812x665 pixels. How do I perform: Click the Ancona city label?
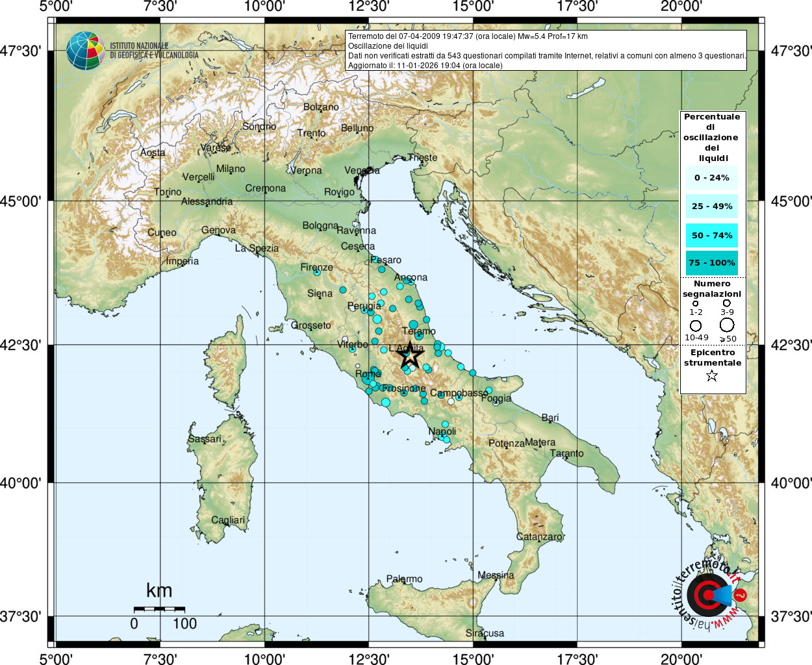[x=411, y=277]
